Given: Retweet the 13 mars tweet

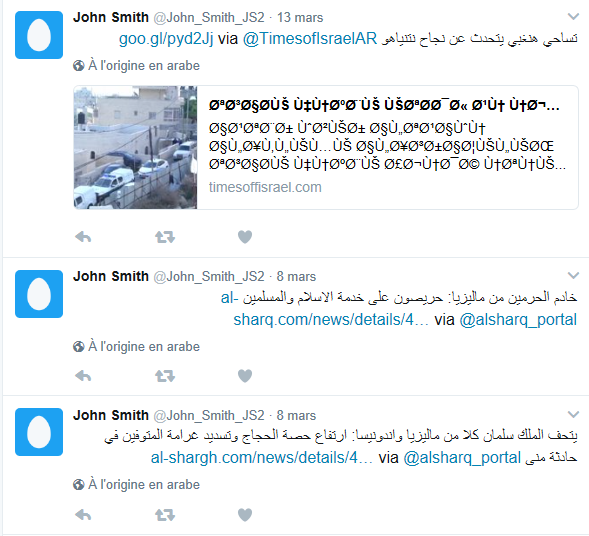Looking at the screenshot, I should pos(165,237).
